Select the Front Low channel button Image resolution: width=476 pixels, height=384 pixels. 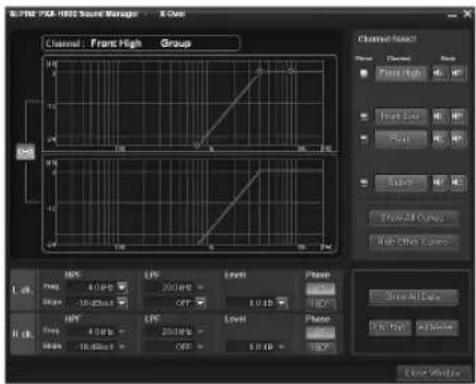pyautogui.click(x=401, y=116)
